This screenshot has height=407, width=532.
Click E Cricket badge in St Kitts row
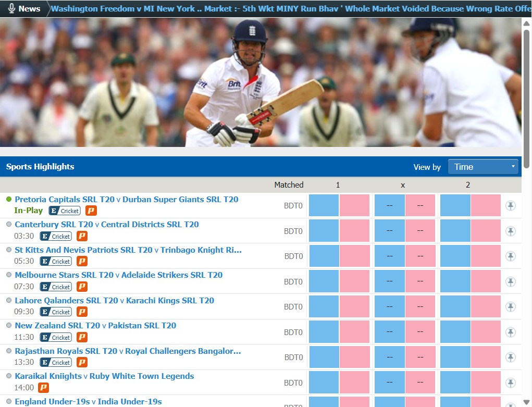point(56,262)
